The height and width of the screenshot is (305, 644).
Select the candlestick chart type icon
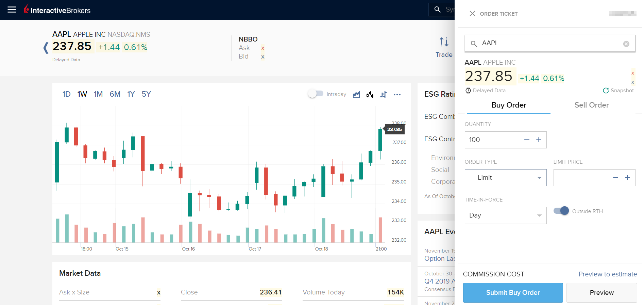370,95
